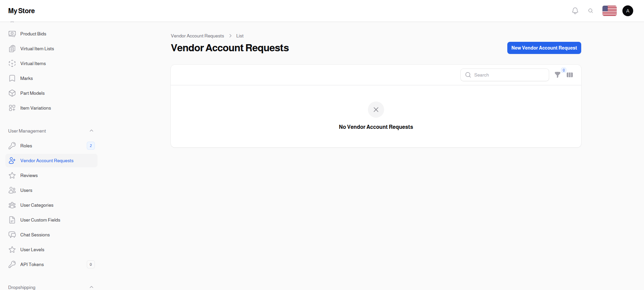
Task: Open Virtual Items in sidebar
Action: coord(51,63)
